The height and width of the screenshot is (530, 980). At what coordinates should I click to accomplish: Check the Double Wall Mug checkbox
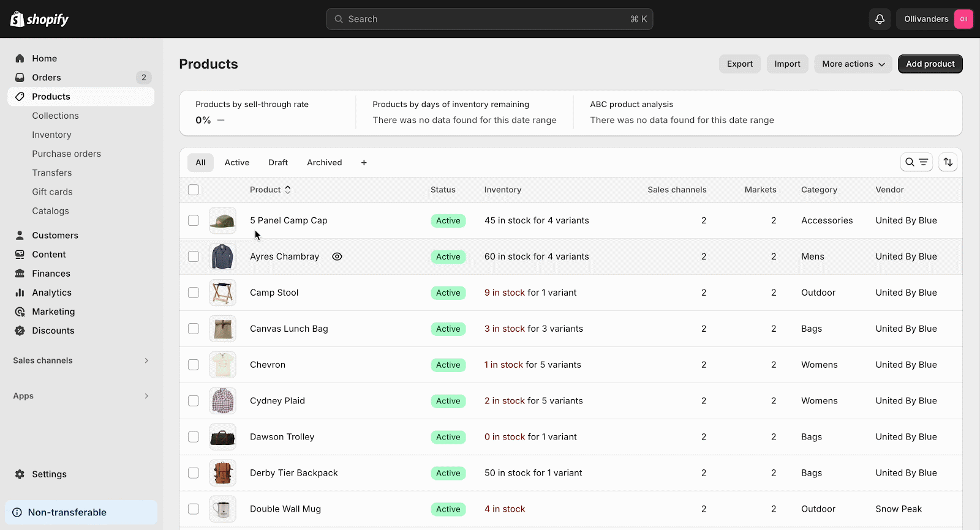pos(194,509)
